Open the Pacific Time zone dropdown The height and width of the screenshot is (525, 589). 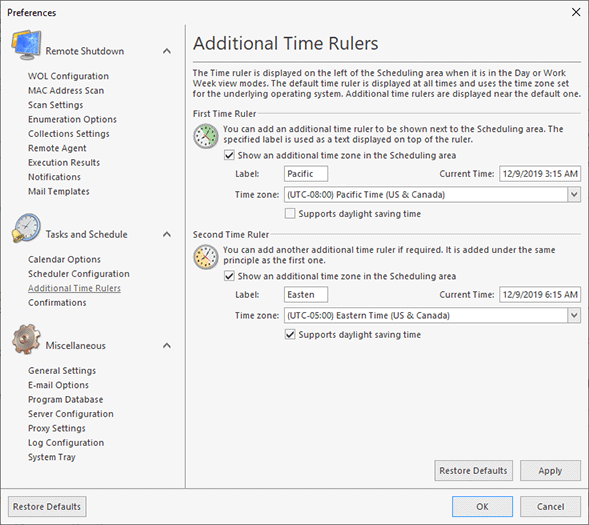pos(574,195)
